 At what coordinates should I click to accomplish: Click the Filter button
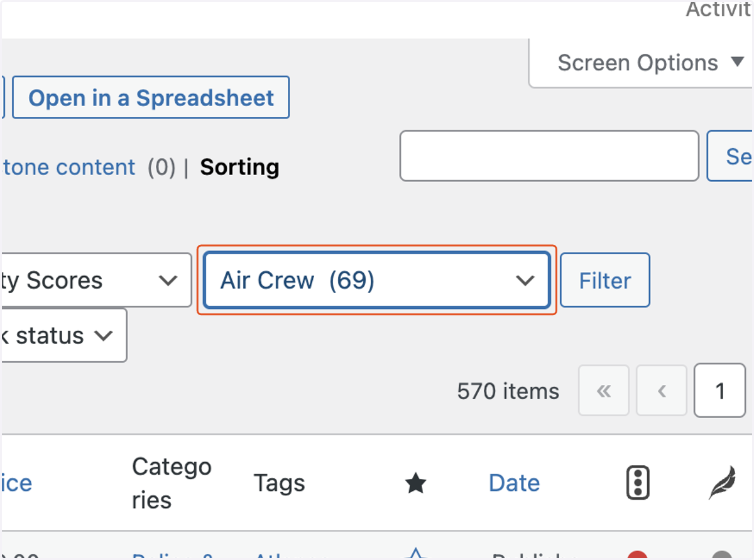click(604, 280)
